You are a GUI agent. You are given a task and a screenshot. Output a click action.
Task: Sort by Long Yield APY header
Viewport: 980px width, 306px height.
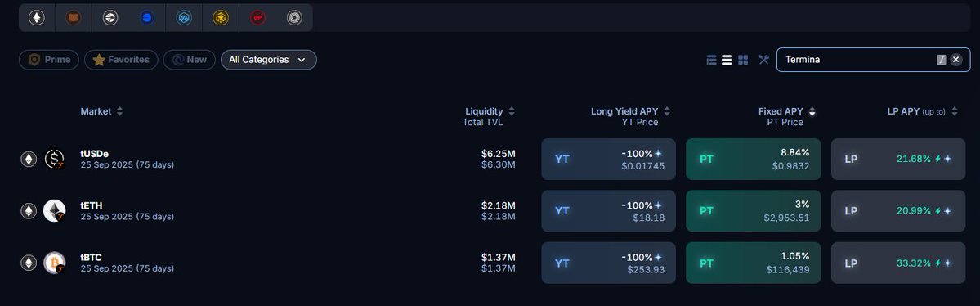click(631, 111)
